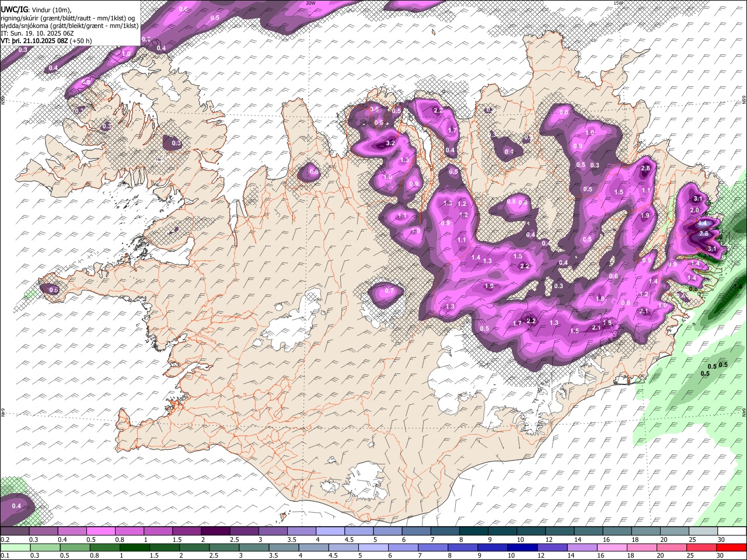747x560 pixels.
Task: Select the '2.8' snowfall value label
Action: [x=645, y=169]
